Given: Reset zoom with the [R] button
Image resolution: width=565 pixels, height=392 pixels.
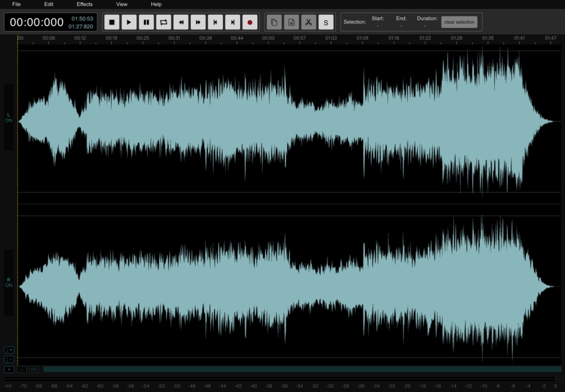Looking at the screenshot, I should pos(34,369).
